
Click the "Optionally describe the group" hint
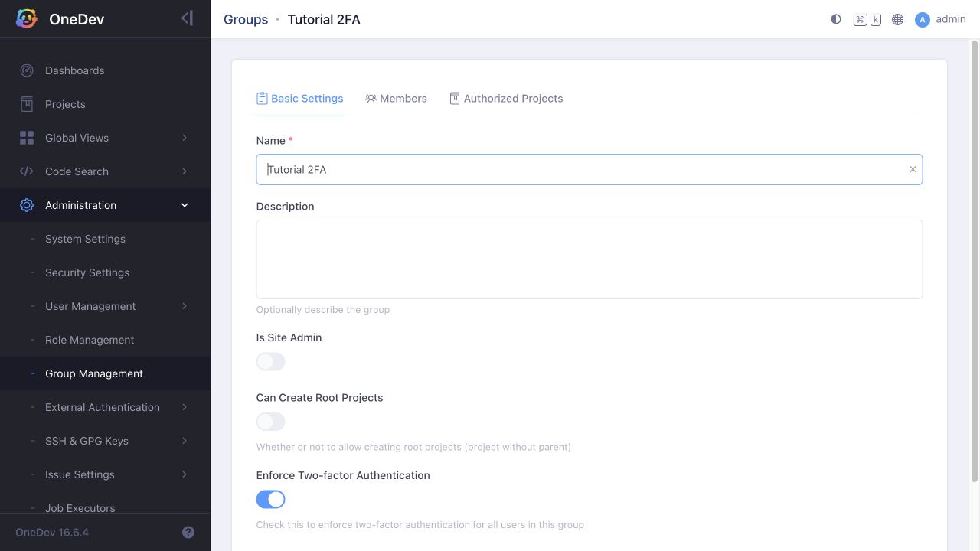click(323, 310)
